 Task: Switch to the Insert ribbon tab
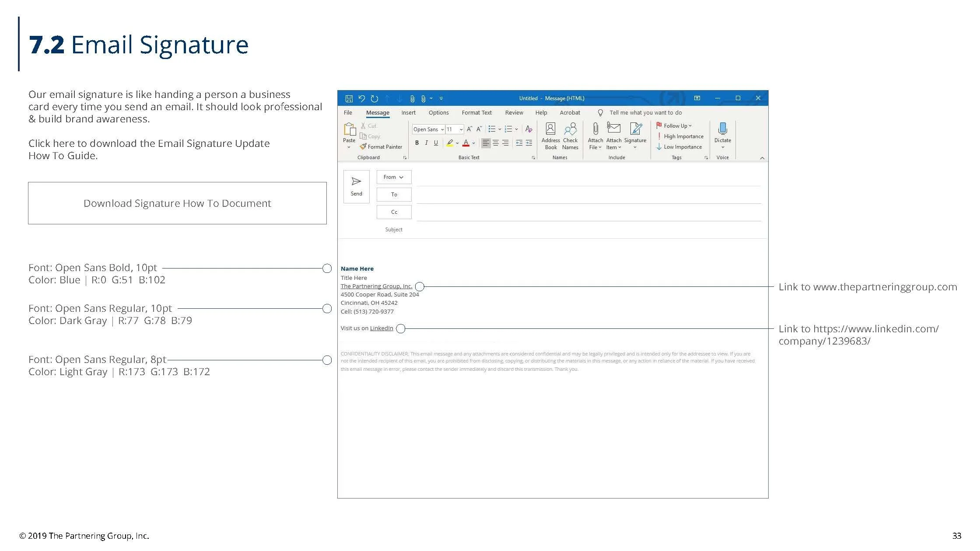(x=408, y=113)
